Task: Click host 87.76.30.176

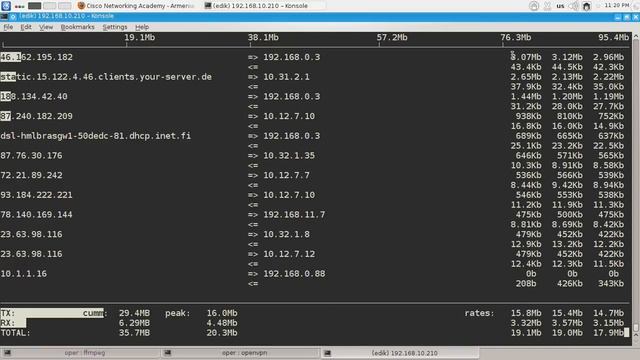Action: click(31, 156)
